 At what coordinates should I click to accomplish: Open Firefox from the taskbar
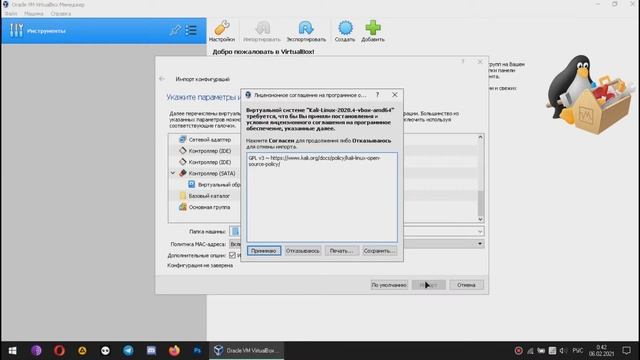pyautogui.click(x=174, y=351)
